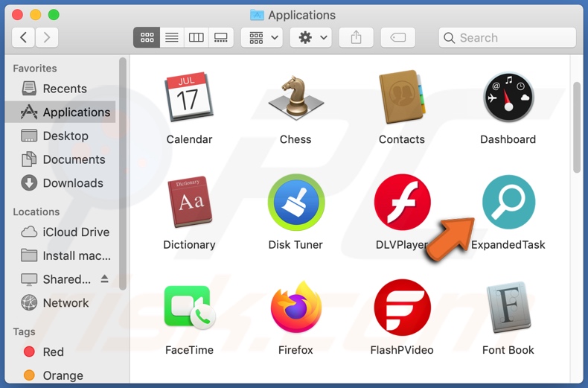Click the sidebar vertical scrollbar

(x=123, y=174)
